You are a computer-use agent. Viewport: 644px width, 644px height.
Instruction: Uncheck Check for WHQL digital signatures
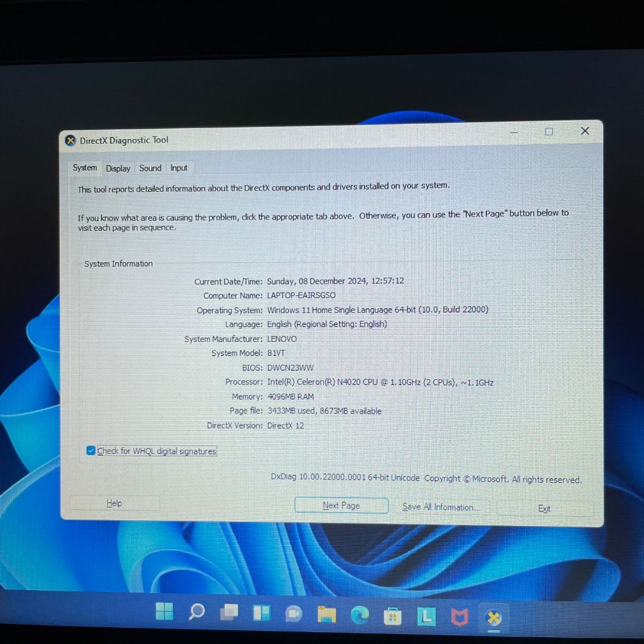[x=91, y=450]
